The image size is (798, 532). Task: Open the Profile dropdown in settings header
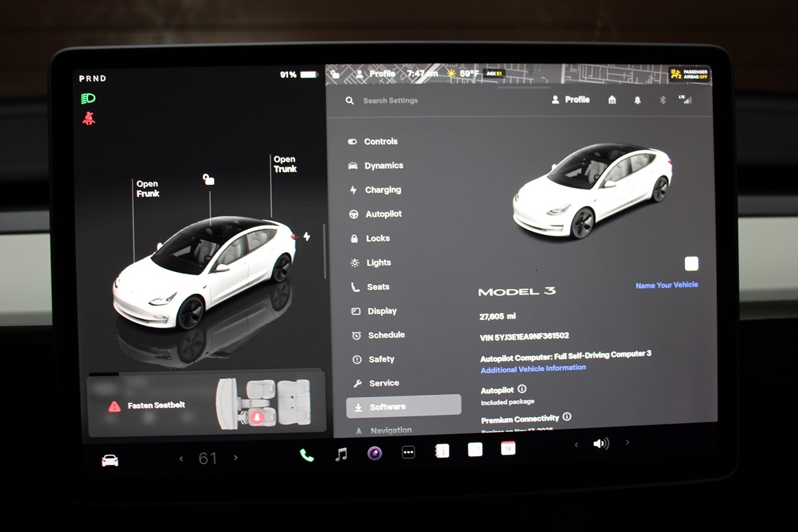[571, 100]
